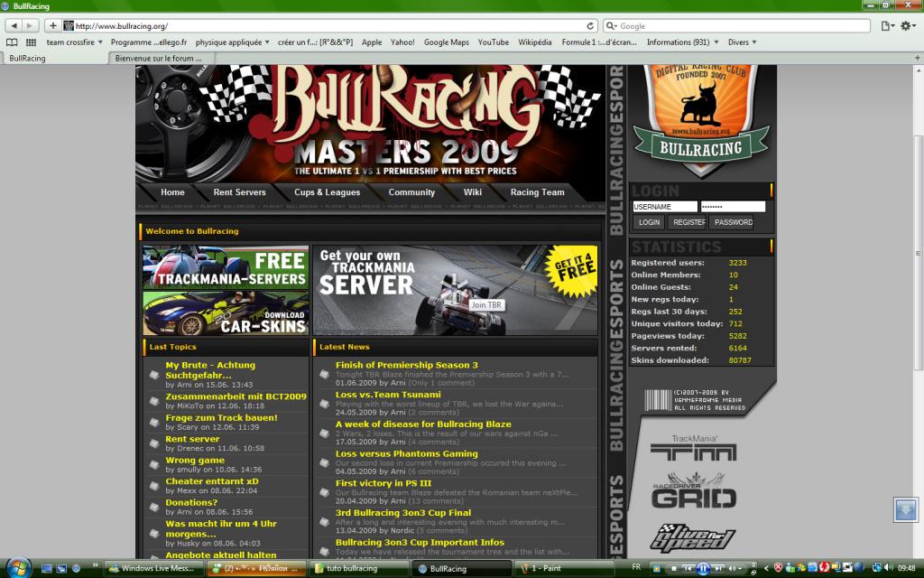Viewport: 924px width, 578px height.
Task: Open 'tuto bullracing' taskbar button
Action: click(x=359, y=569)
